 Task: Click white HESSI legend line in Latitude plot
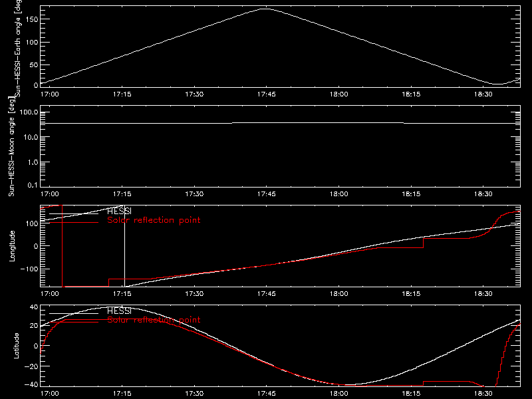(x=74, y=313)
